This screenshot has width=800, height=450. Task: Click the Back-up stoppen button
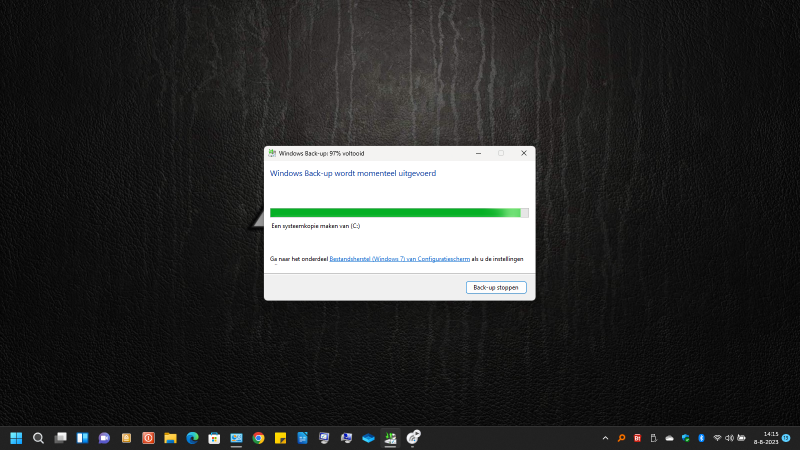(496, 288)
